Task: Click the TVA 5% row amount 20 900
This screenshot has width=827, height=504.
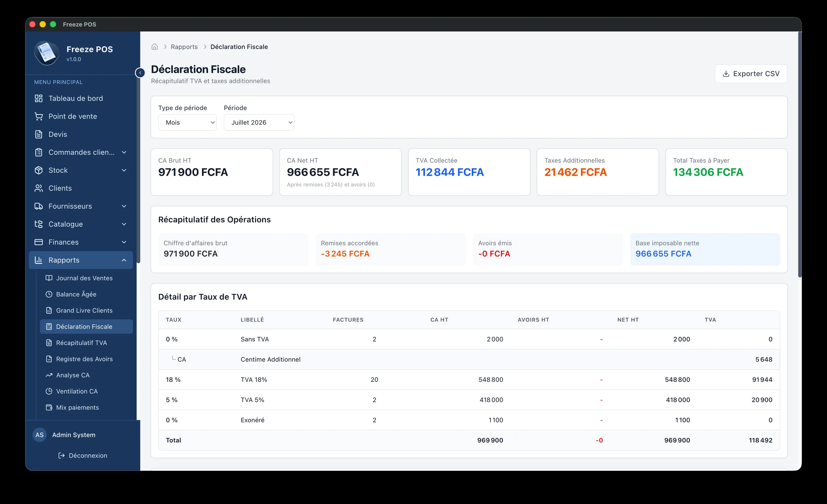Action: click(762, 400)
